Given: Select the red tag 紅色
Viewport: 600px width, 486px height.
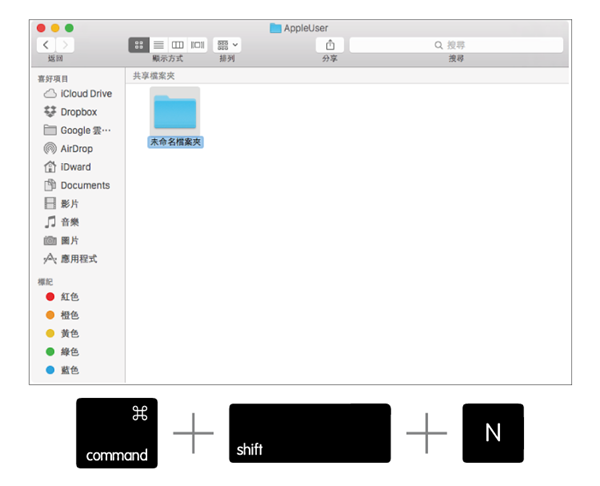Looking at the screenshot, I should [62, 297].
